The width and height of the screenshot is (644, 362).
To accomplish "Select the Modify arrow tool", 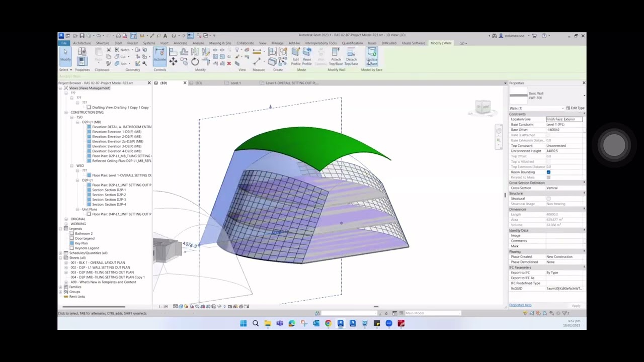I will (x=65, y=55).
